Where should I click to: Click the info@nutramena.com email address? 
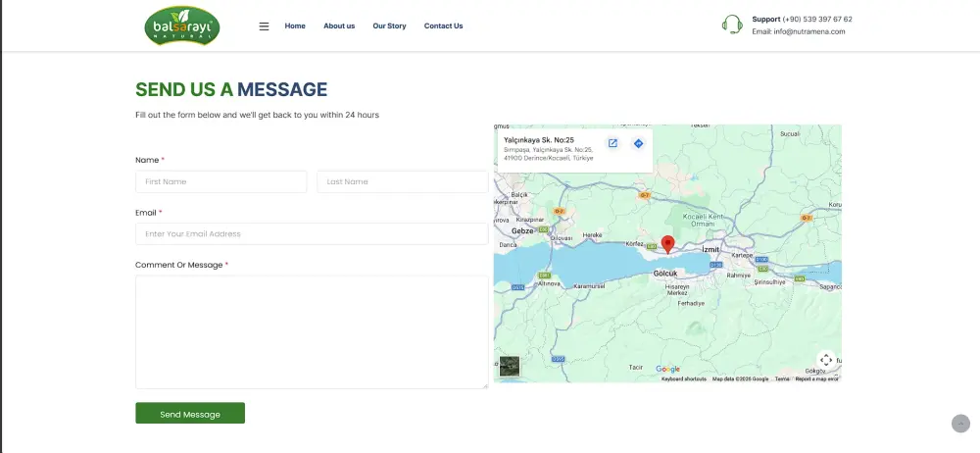point(808,32)
